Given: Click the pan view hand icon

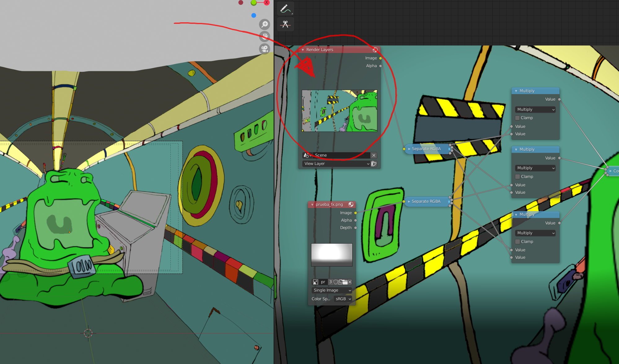Looking at the screenshot, I should click(x=265, y=36).
